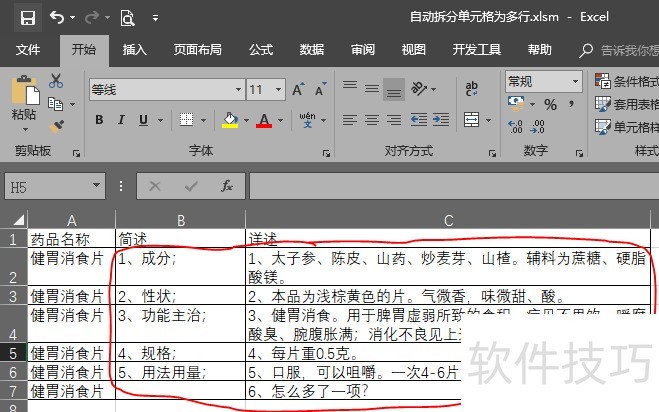Click the Borders icon
Viewport: 659px width, 412px height.
[187, 120]
